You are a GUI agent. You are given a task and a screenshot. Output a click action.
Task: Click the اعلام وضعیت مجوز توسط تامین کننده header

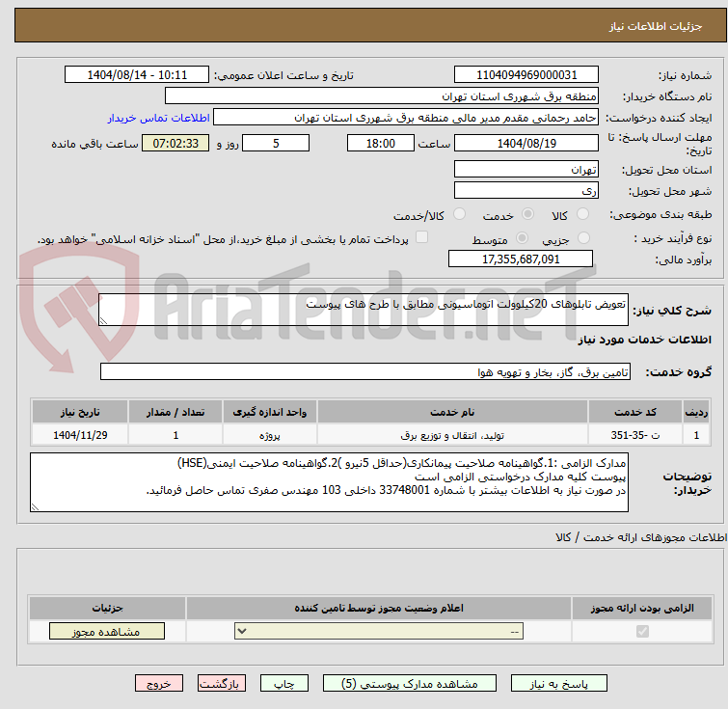point(378,608)
